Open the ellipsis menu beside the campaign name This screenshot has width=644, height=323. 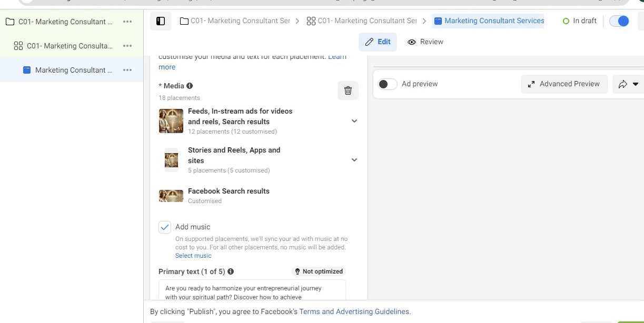pyautogui.click(x=127, y=22)
